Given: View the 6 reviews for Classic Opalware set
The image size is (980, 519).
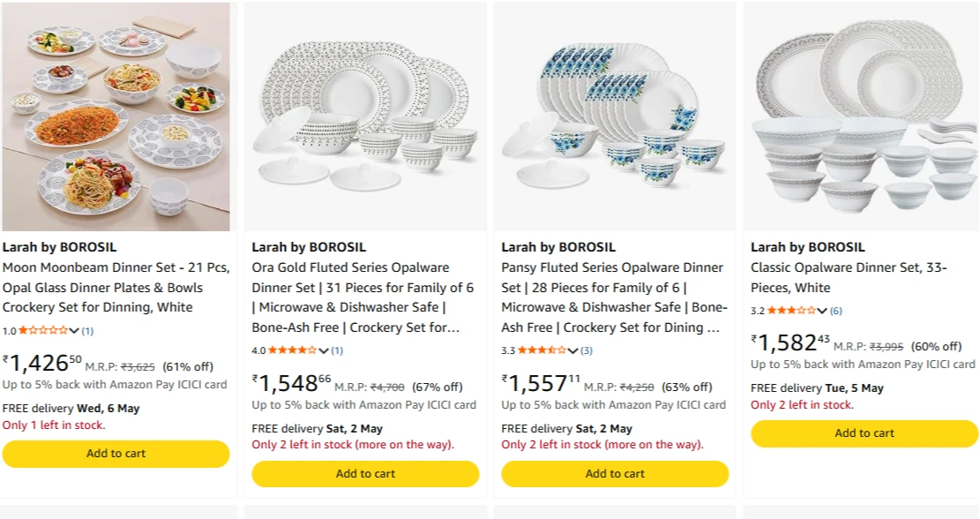Looking at the screenshot, I should [835, 311].
